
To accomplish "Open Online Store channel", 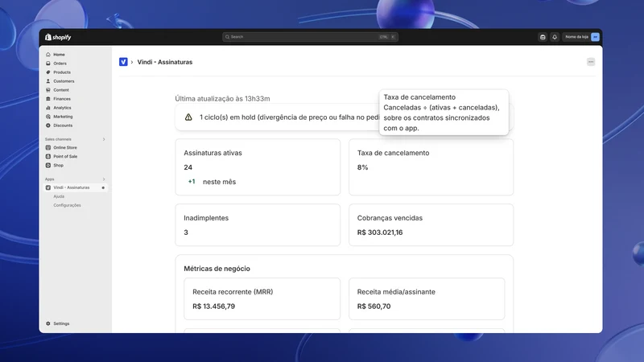I will click(x=65, y=148).
